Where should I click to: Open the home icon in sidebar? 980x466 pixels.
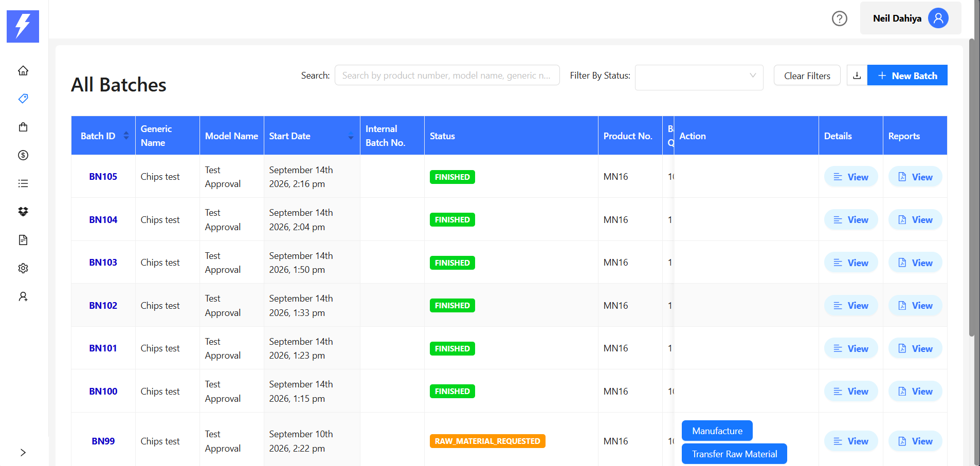coord(23,70)
